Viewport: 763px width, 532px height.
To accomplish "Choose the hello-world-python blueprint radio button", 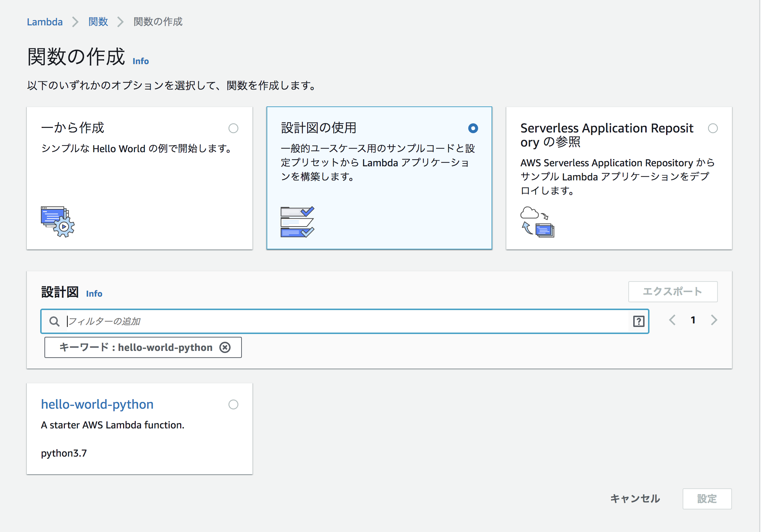I will pyautogui.click(x=233, y=404).
